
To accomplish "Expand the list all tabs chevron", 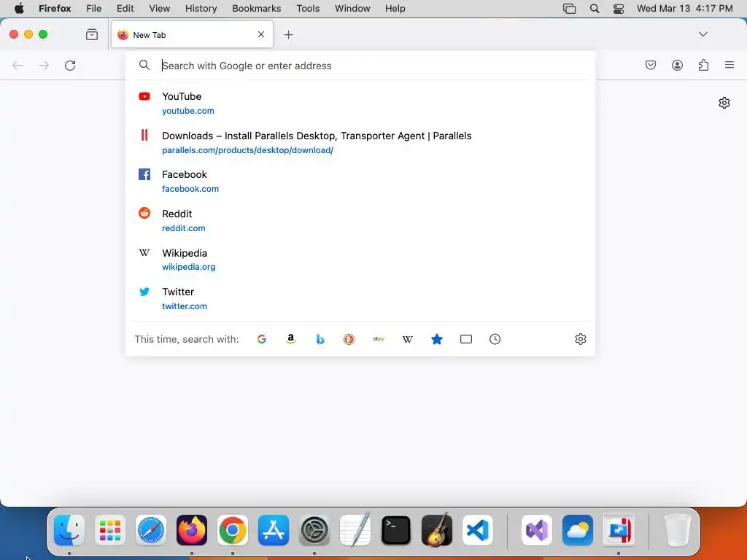I will [703, 34].
